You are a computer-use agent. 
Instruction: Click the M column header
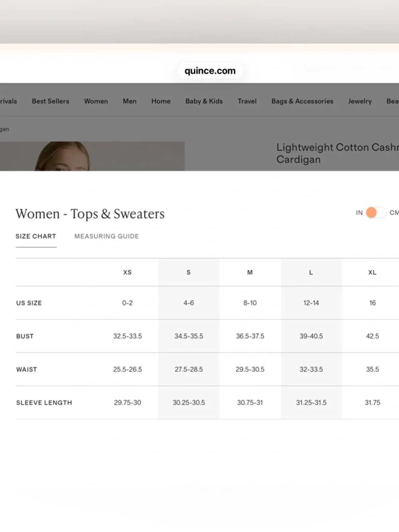[x=250, y=273]
